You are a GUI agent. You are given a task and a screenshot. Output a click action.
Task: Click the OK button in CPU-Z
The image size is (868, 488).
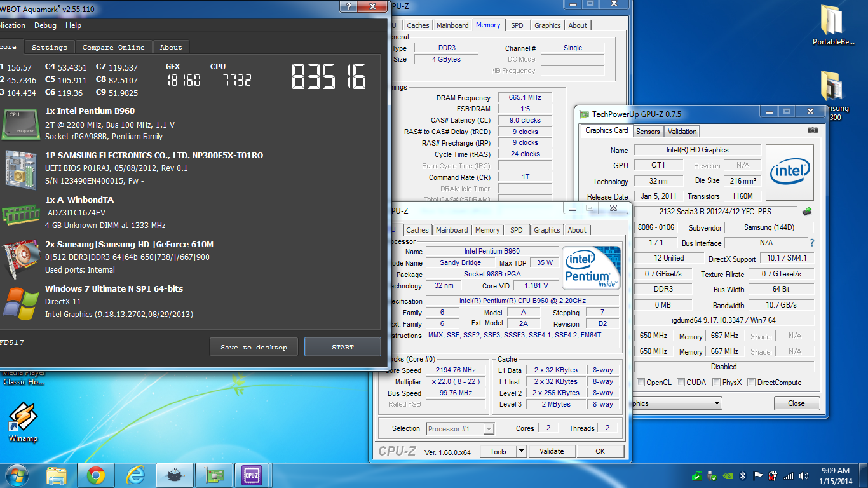coord(600,451)
